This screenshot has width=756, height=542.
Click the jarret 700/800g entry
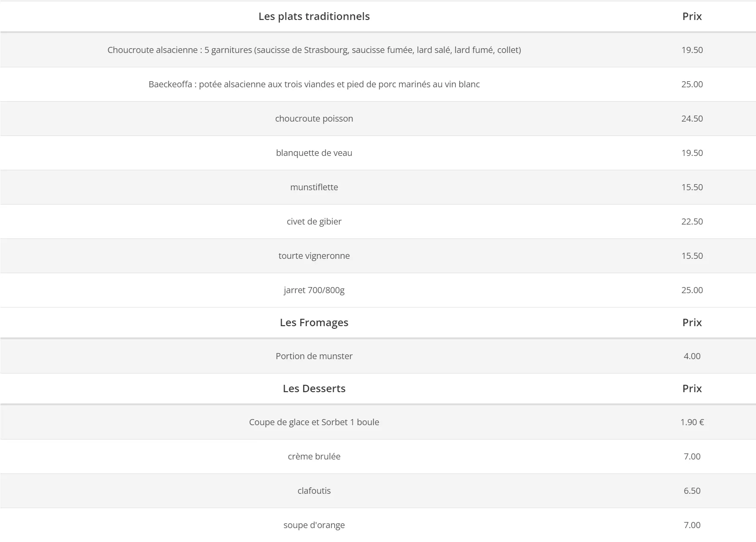[x=314, y=290]
